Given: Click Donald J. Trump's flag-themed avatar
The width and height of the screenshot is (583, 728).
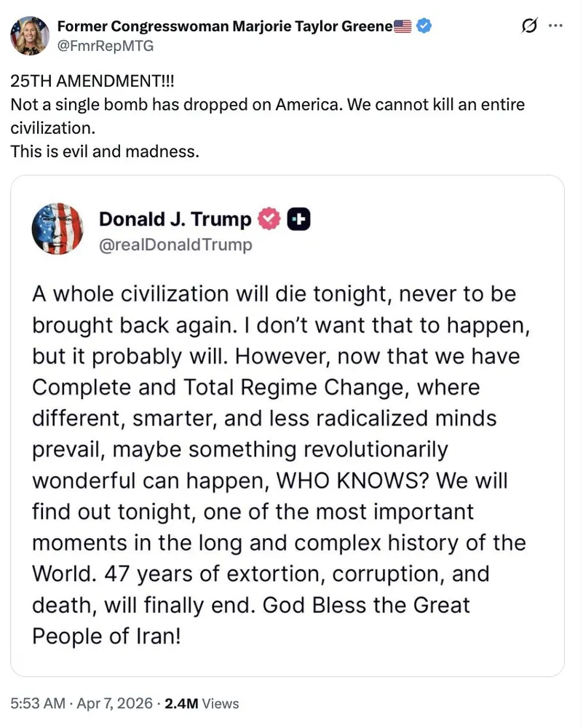Looking at the screenshot, I should 57,229.
